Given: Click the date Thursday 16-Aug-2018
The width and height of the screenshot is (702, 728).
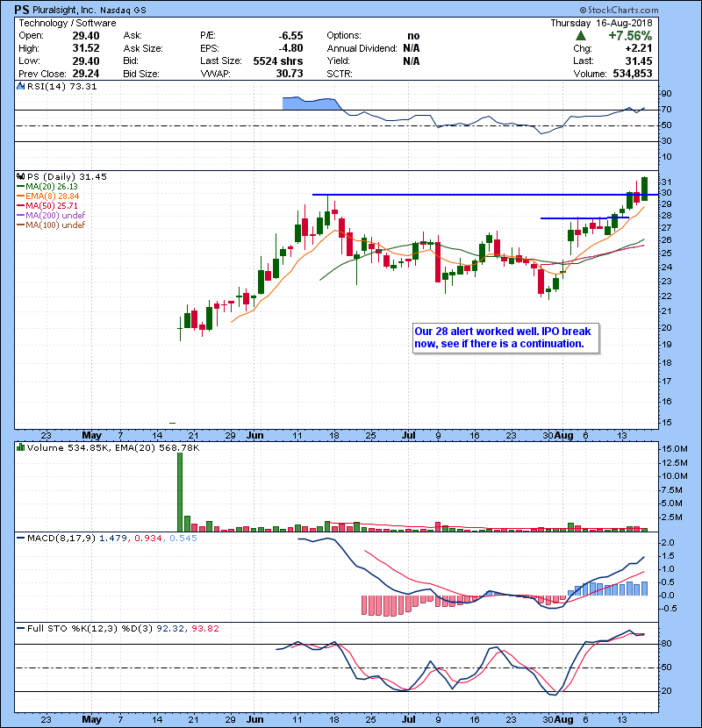Looking at the screenshot, I should pos(602,23).
